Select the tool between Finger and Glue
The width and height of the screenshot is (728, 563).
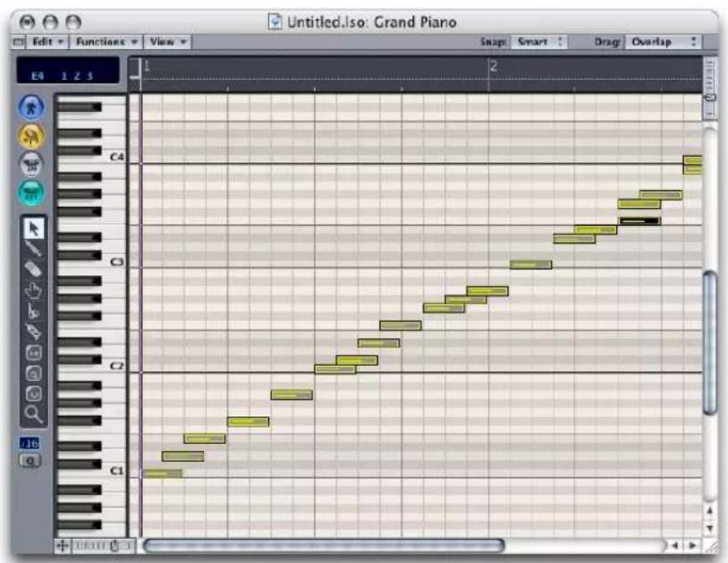pyautogui.click(x=34, y=311)
